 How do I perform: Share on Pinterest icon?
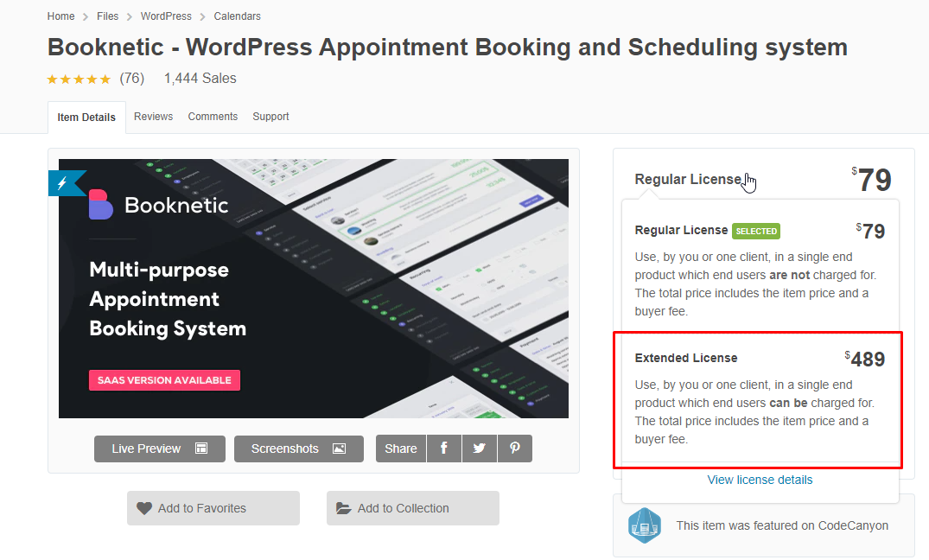tap(515, 449)
